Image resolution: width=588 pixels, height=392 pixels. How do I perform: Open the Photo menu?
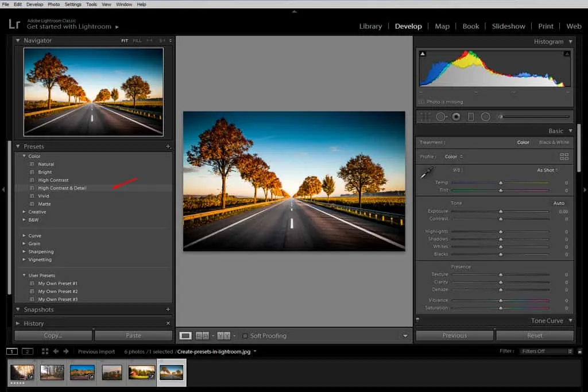pyautogui.click(x=53, y=4)
